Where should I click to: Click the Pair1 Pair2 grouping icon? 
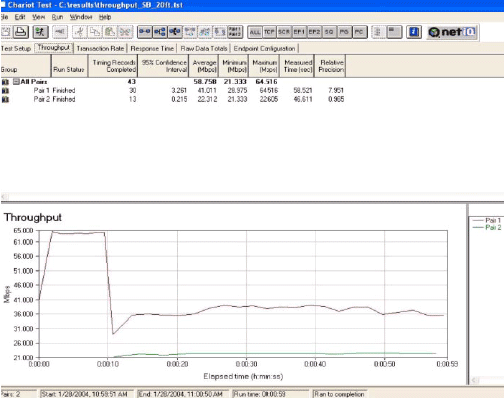[235, 32]
